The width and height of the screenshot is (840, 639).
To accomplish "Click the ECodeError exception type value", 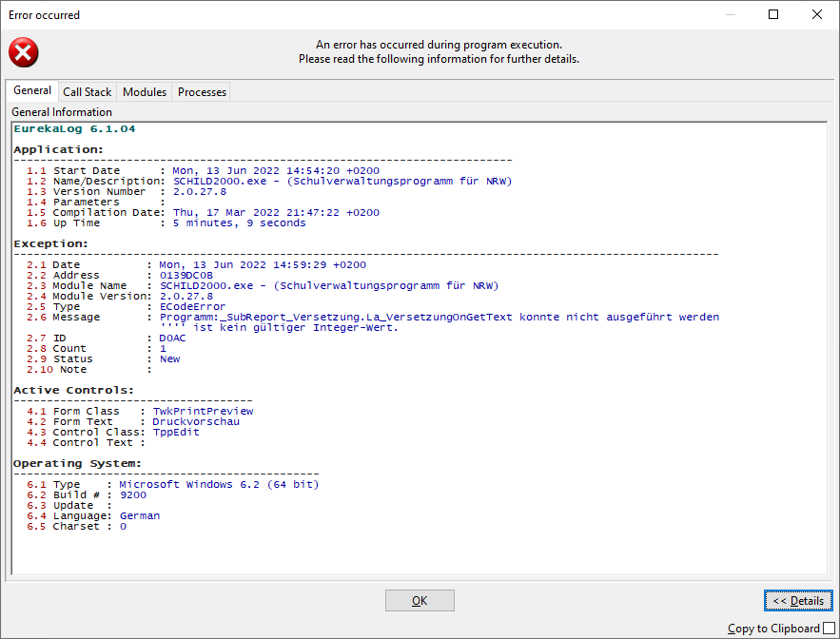I will 193,307.
